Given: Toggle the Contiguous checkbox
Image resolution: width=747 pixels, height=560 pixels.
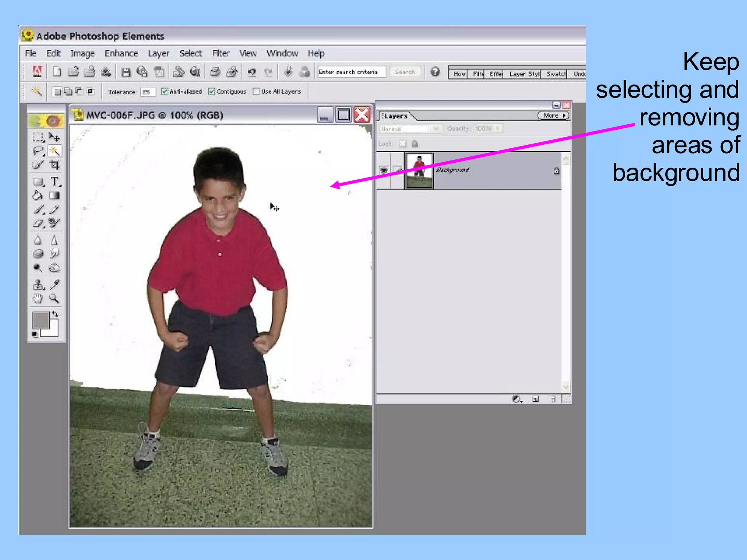Looking at the screenshot, I should (x=212, y=92).
